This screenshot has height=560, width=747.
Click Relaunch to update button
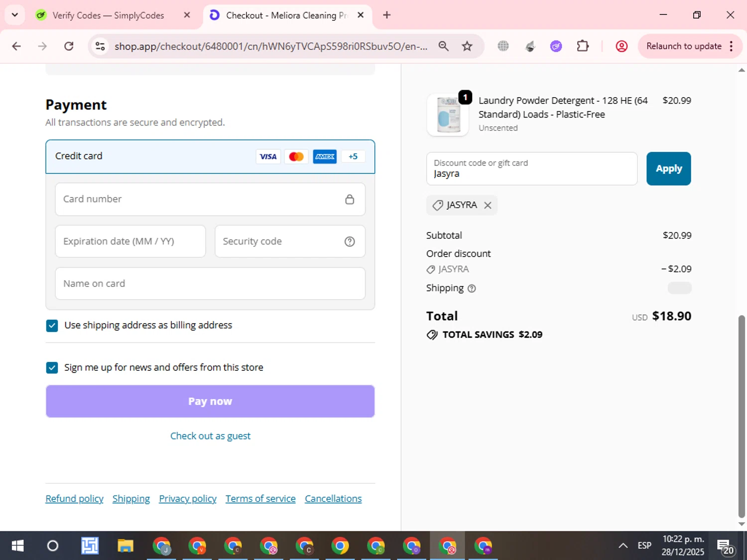click(684, 46)
